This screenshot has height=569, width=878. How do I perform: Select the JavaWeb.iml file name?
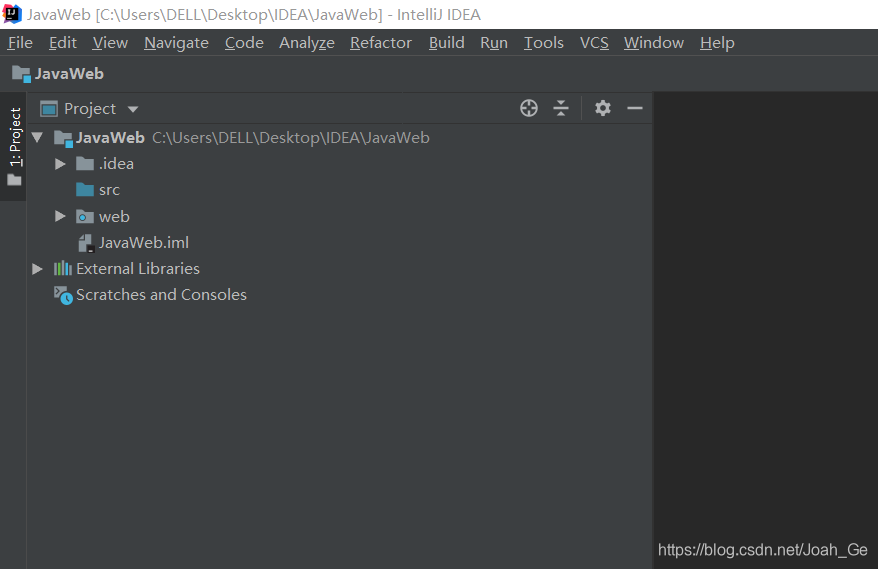tap(144, 242)
